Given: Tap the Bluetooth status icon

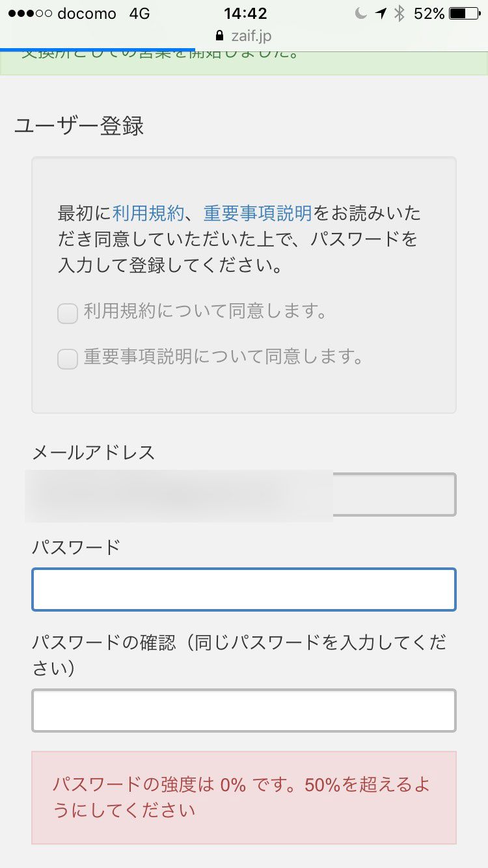Looking at the screenshot, I should (x=400, y=13).
